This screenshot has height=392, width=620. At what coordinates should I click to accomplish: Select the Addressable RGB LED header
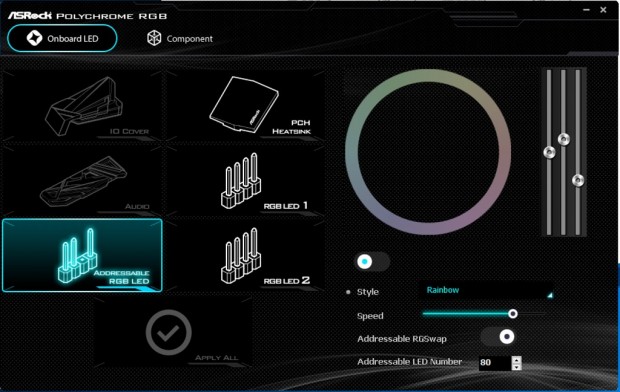pos(82,256)
